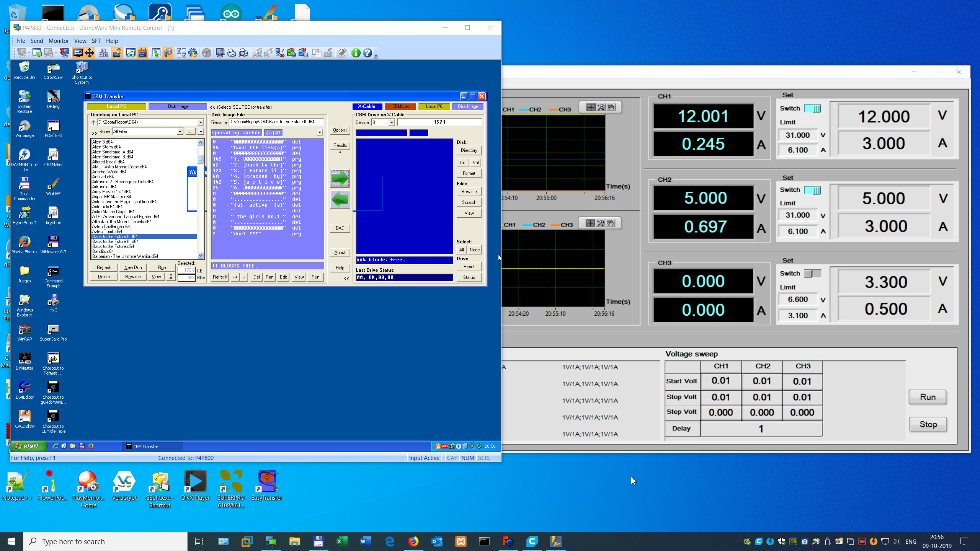
Task: Open the disk image header dropdown
Action: click(320, 132)
